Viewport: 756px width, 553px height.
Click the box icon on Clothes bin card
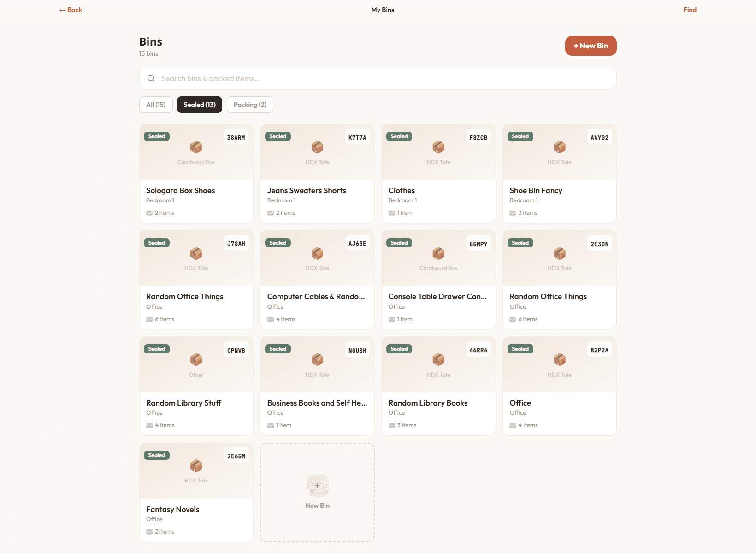coord(438,147)
